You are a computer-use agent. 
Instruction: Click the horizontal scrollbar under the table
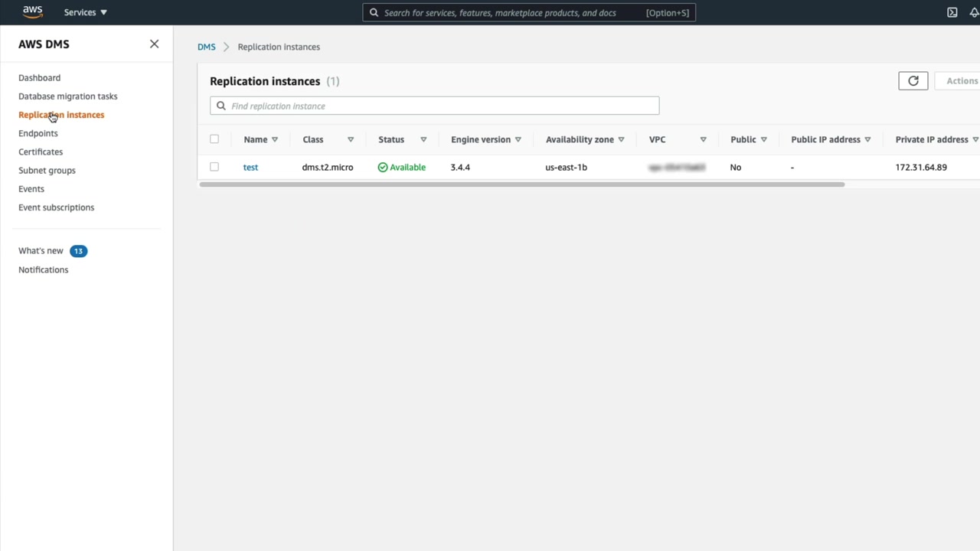(521, 184)
